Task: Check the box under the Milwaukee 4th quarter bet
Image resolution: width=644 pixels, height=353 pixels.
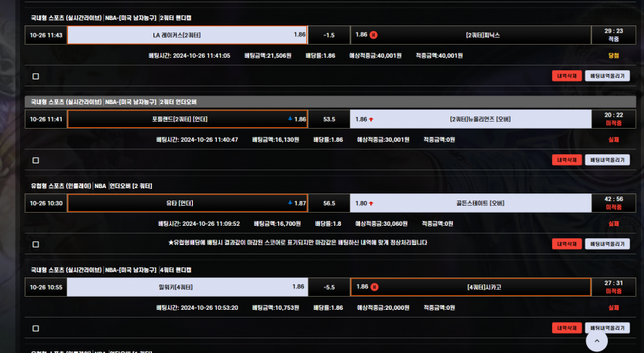Action: pyautogui.click(x=35, y=328)
